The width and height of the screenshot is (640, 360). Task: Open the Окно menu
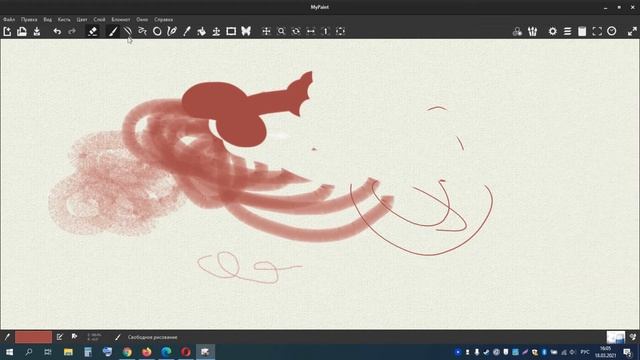(142, 19)
